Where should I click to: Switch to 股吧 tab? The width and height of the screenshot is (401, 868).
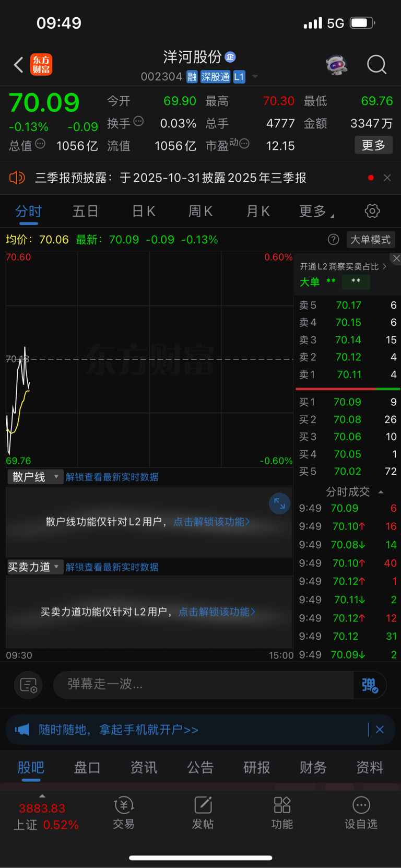point(31,768)
